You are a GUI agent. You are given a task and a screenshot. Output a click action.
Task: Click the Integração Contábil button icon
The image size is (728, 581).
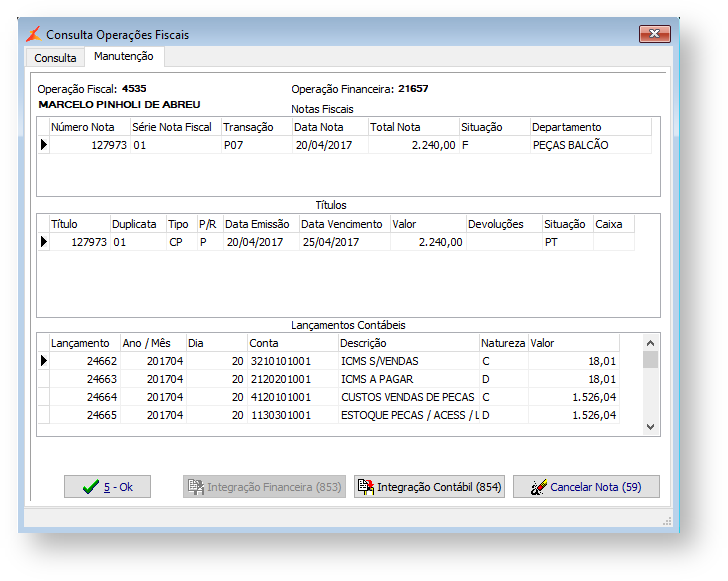(x=365, y=487)
